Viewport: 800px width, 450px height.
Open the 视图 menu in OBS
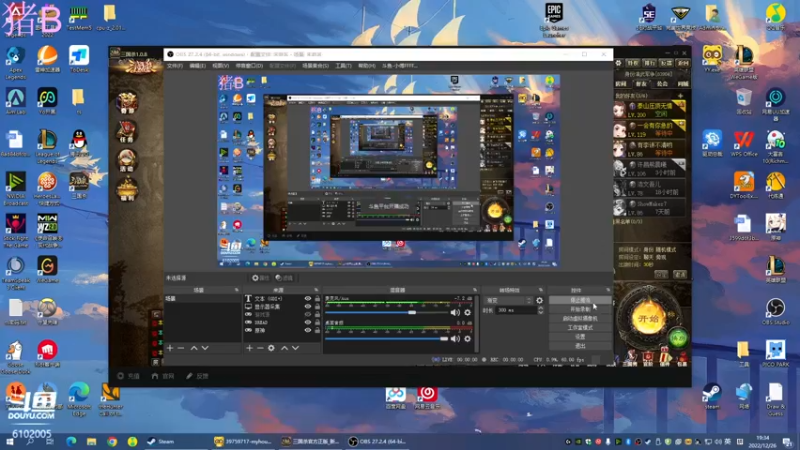point(220,66)
